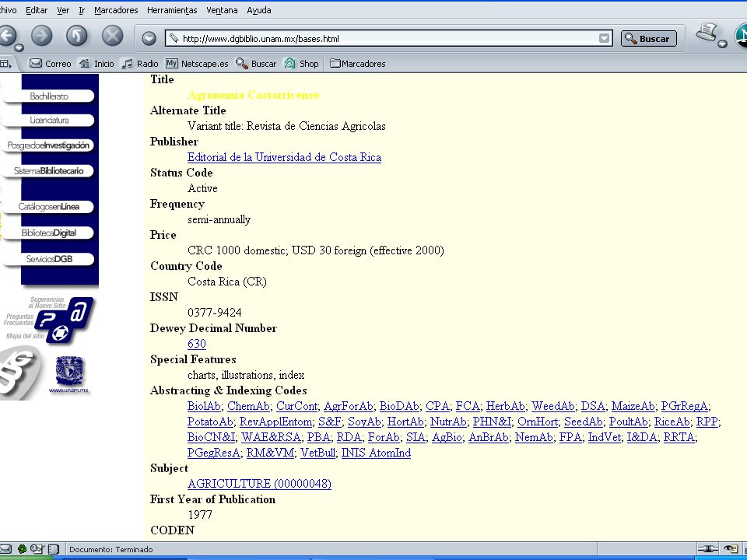Go to Inicio home shortcut
The image size is (747, 560).
(96, 63)
